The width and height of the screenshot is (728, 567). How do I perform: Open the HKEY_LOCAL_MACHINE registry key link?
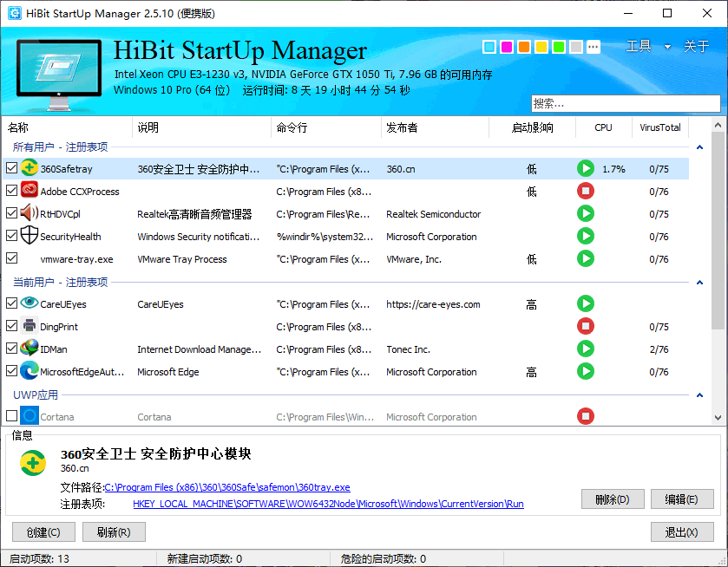pyautogui.click(x=328, y=504)
